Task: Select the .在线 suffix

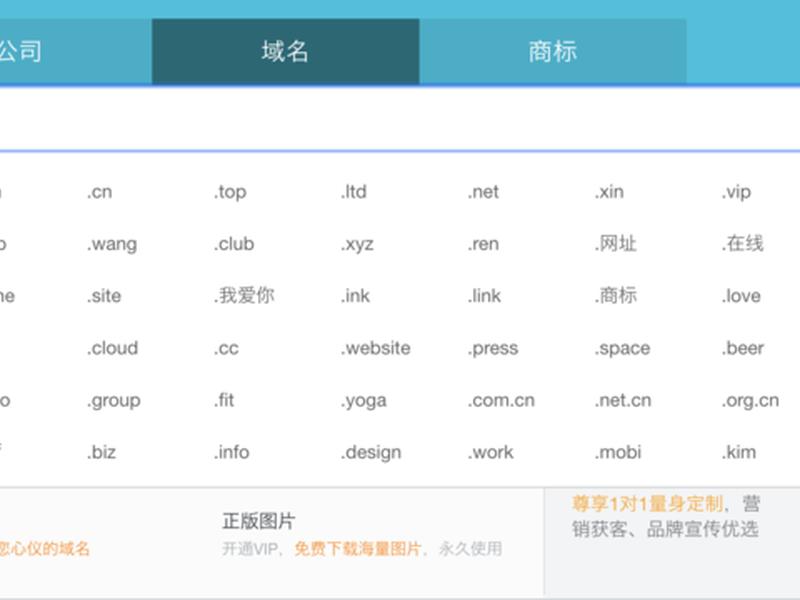Action: (742, 244)
